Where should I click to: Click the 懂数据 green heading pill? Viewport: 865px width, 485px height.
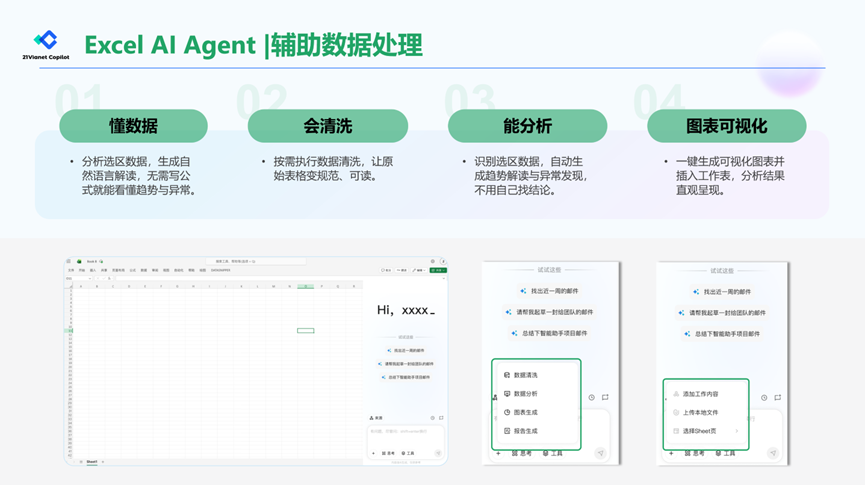[133, 126]
